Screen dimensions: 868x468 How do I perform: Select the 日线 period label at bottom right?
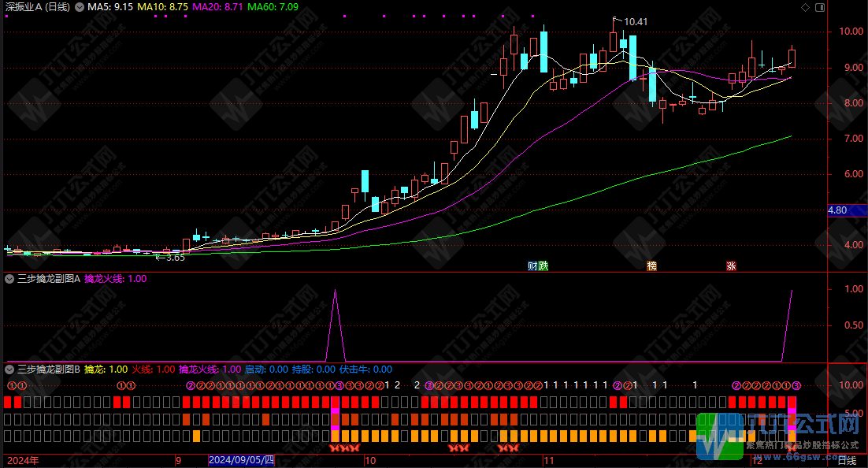pyautogui.click(x=847, y=461)
